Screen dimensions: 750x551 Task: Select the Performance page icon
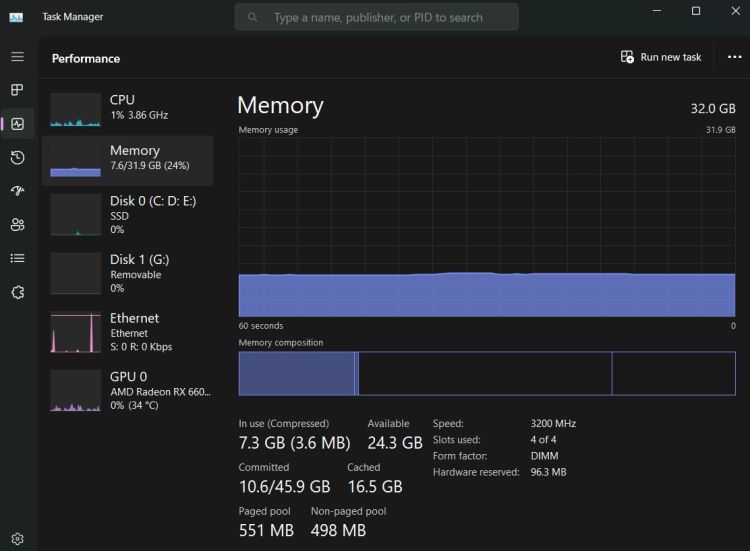[17, 124]
